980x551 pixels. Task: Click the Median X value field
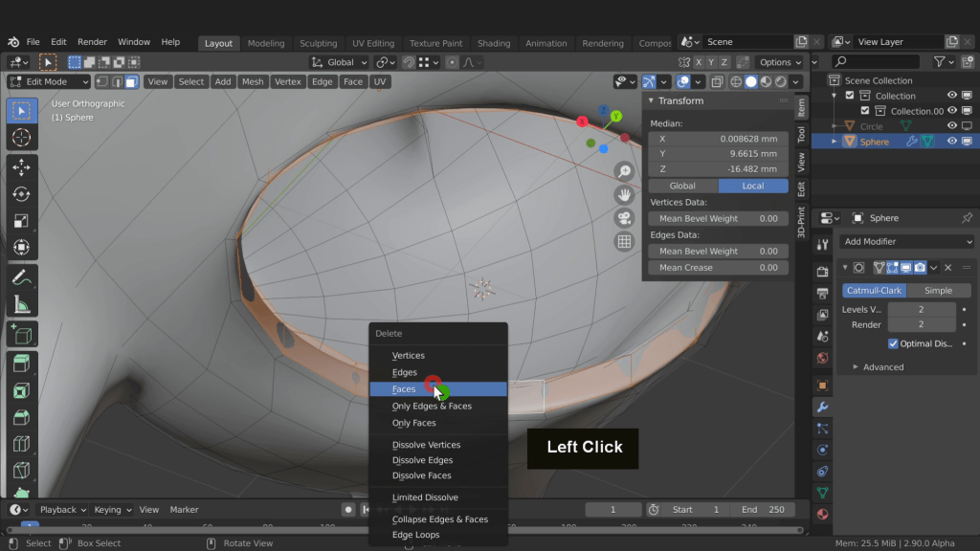pyautogui.click(x=718, y=139)
